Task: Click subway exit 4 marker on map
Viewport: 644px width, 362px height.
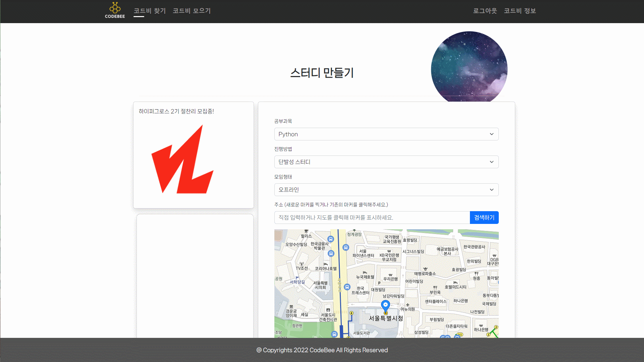Action: point(351,313)
